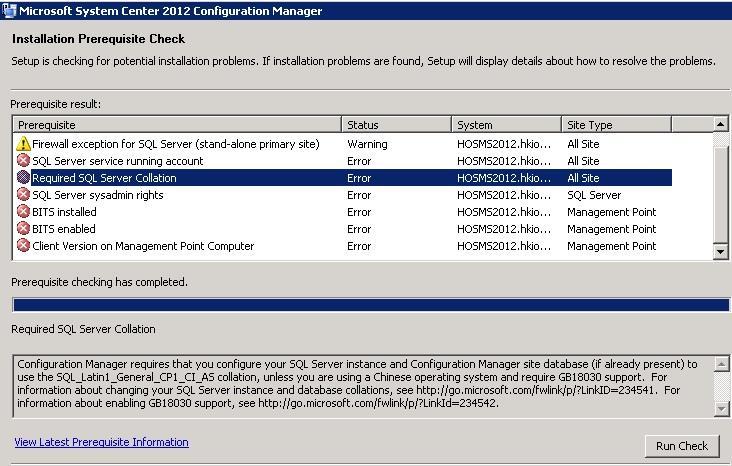Open View Latest Prerequisite Information link
This screenshot has height=466, width=732.
(x=101, y=442)
